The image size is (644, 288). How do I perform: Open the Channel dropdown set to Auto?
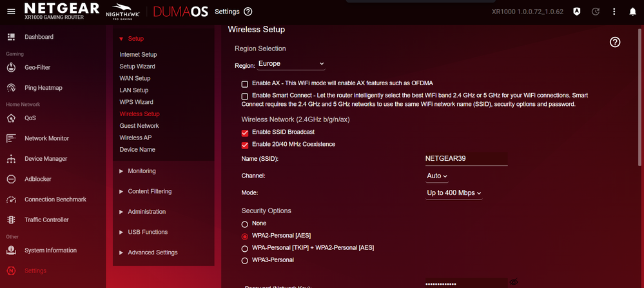pos(437,176)
